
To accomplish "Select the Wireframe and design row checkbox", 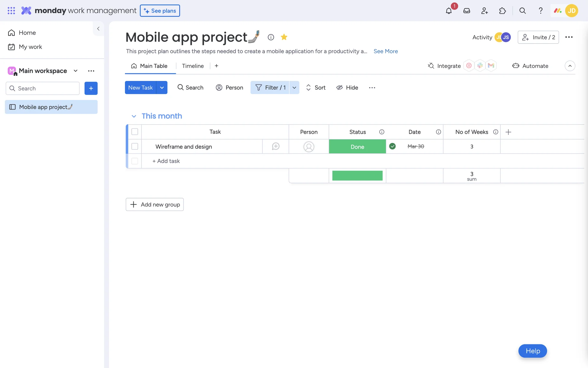I will [x=135, y=146].
